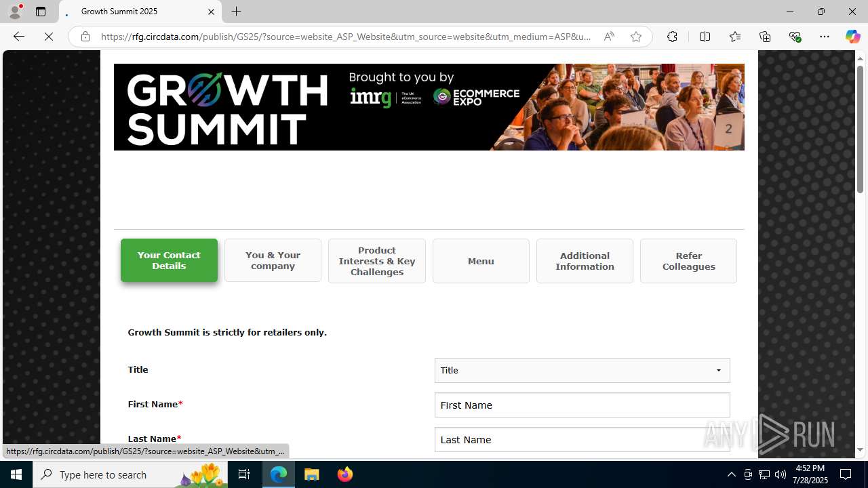Open the Extensions icon

[x=672, y=37]
